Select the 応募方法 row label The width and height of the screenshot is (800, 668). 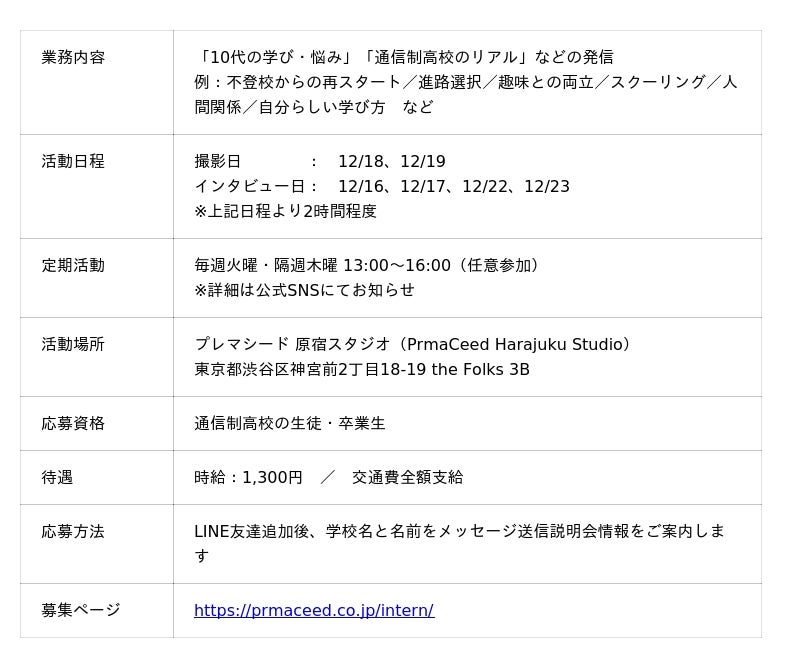(x=73, y=531)
